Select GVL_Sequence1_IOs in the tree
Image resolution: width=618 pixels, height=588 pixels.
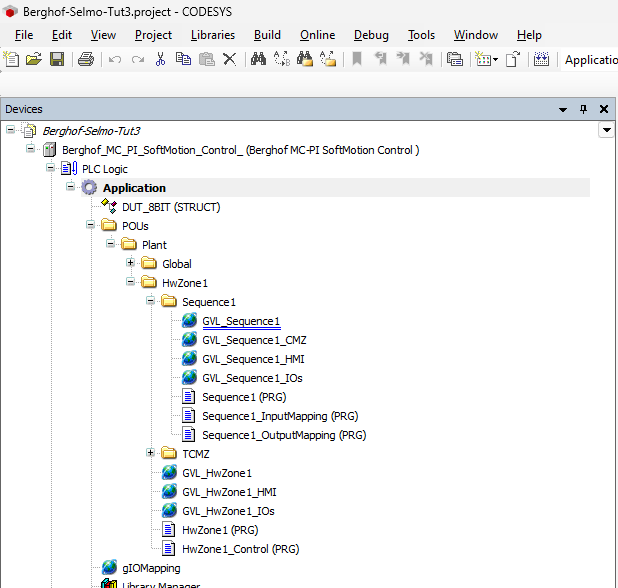point(252,378)
